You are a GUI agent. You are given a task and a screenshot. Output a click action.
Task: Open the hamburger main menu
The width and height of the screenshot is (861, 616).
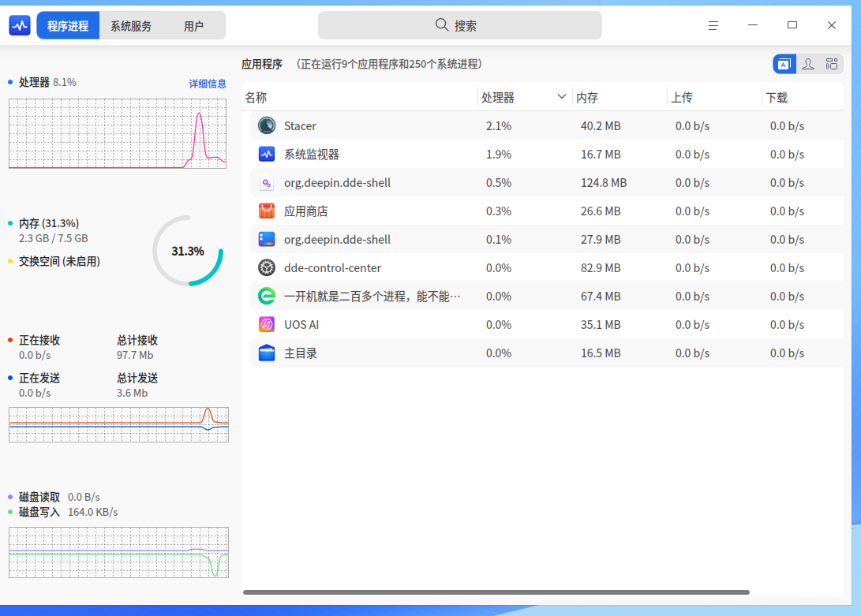coord(713,25)
